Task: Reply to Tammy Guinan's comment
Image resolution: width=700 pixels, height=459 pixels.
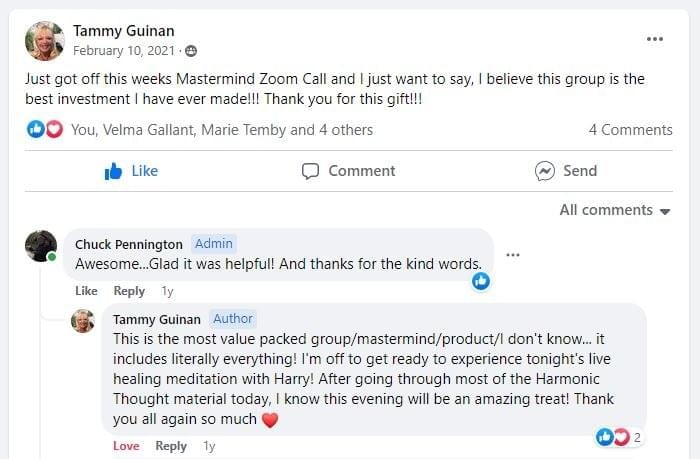Action: pyautogui.click(x=171, y=446)
